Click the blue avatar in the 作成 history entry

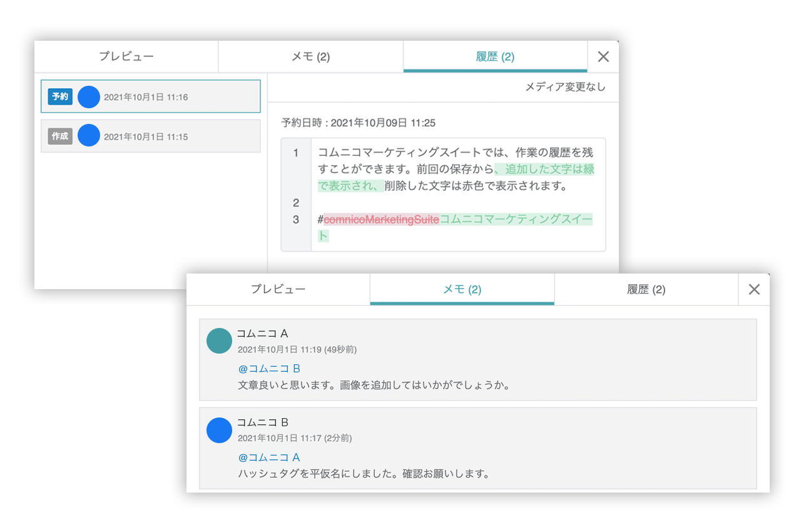coord(89,136)
